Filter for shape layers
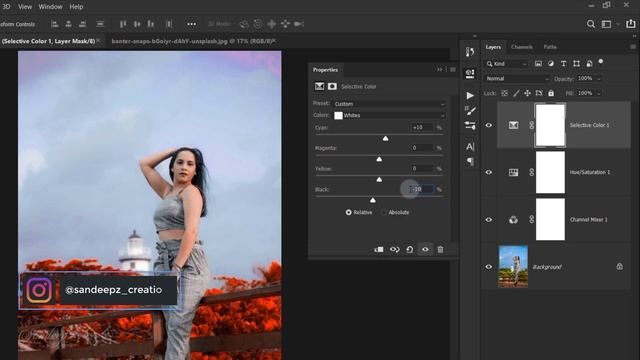Viewport: 640px width, 360px height. click(x=576, y=64)
